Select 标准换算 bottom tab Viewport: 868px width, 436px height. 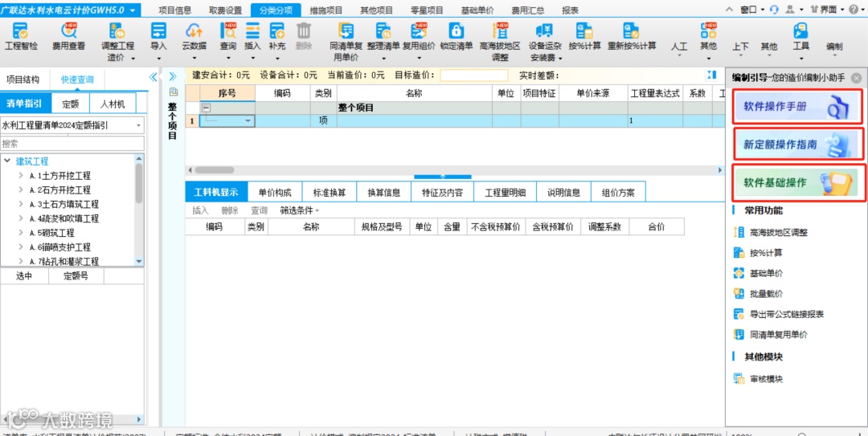coord(330,193)
